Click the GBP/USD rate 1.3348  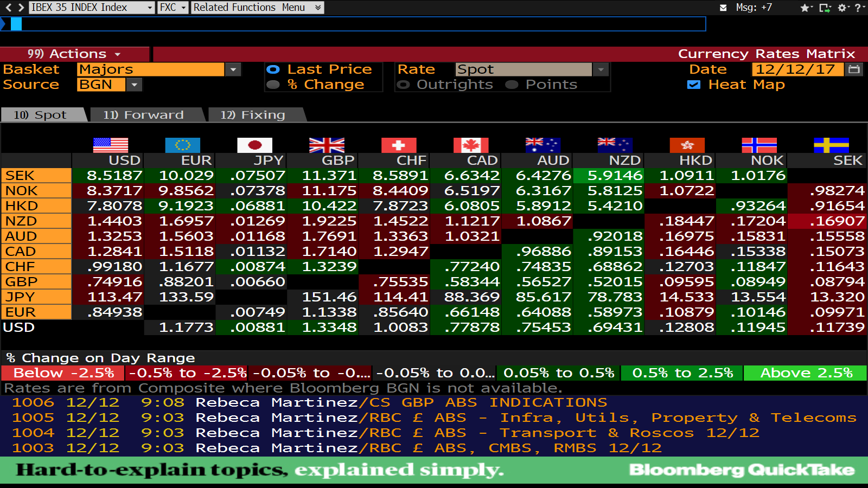[x=323, y=328]
